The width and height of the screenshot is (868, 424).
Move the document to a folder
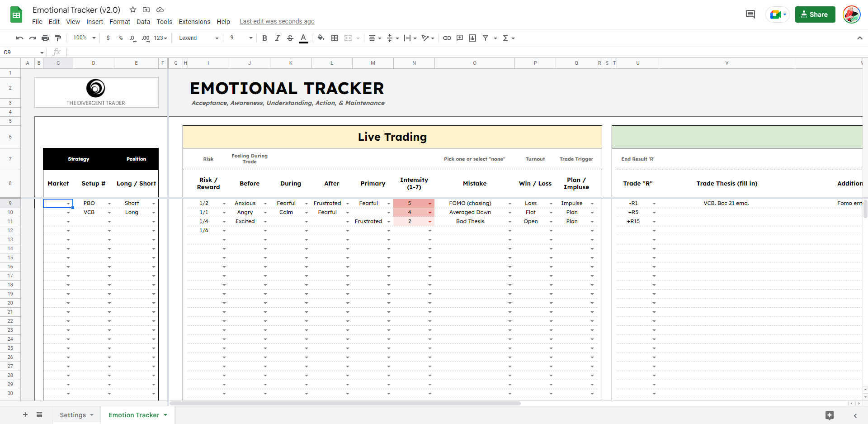[146, 10]
